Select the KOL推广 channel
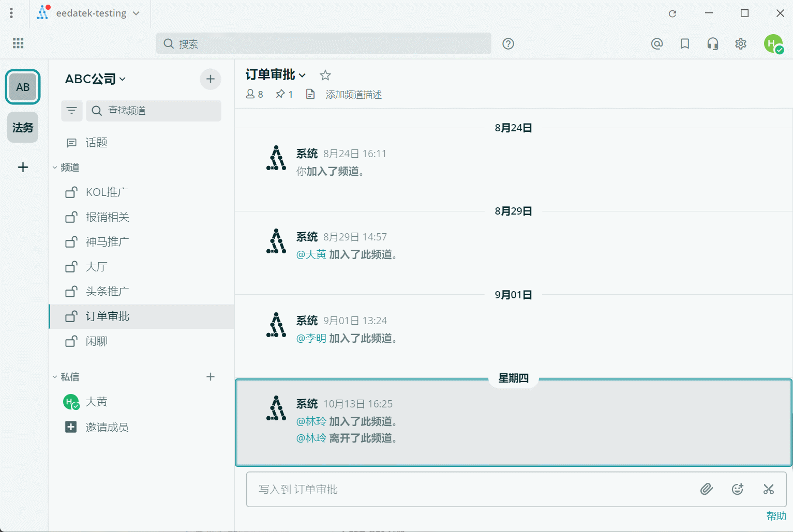 click(x=107, y=192)
